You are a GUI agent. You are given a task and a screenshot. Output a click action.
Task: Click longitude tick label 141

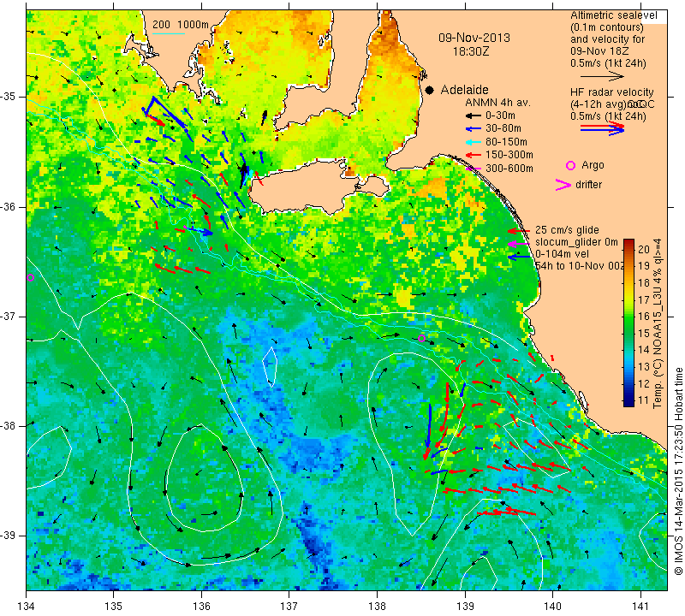pyautogui.click(x=640, y=607)
